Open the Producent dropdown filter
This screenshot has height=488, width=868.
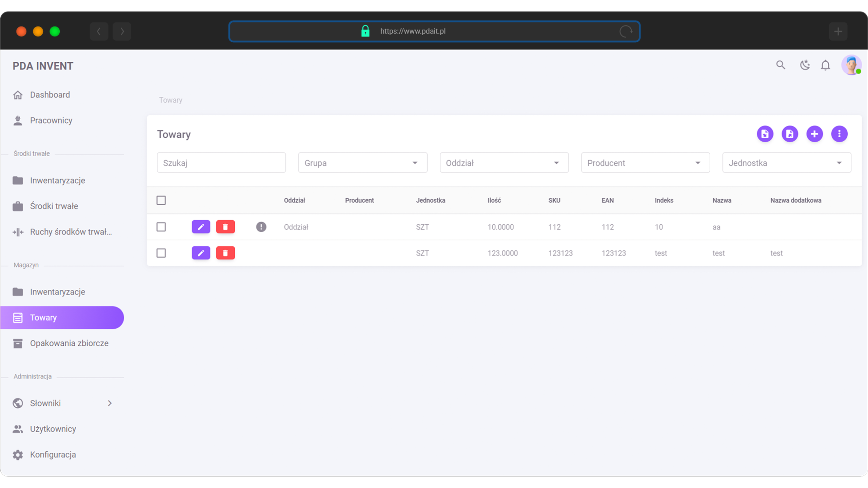pos(645,163)
